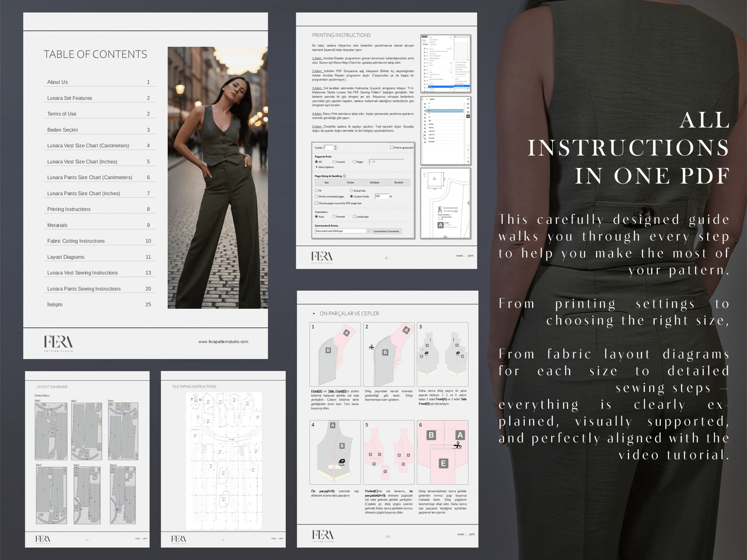This screenshot has height=560, width=747.
Task: Click the scissors icon in sewing step 2
Action: [371, 347]
